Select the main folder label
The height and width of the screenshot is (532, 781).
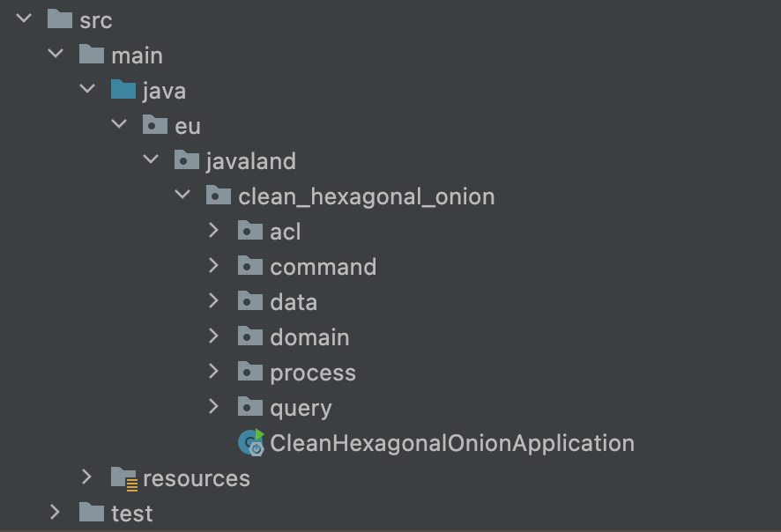click(x=137, y=55)
